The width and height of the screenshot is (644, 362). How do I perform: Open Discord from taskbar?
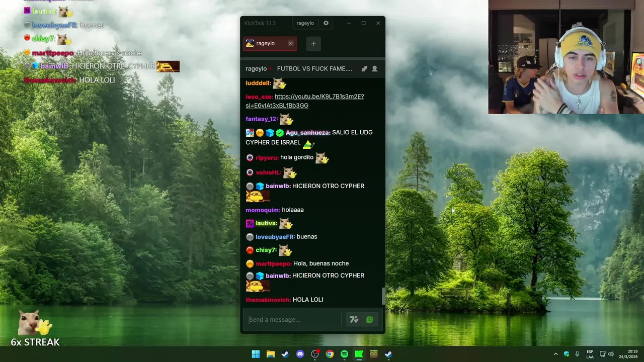pyautogui.click(x=300, y=354)
